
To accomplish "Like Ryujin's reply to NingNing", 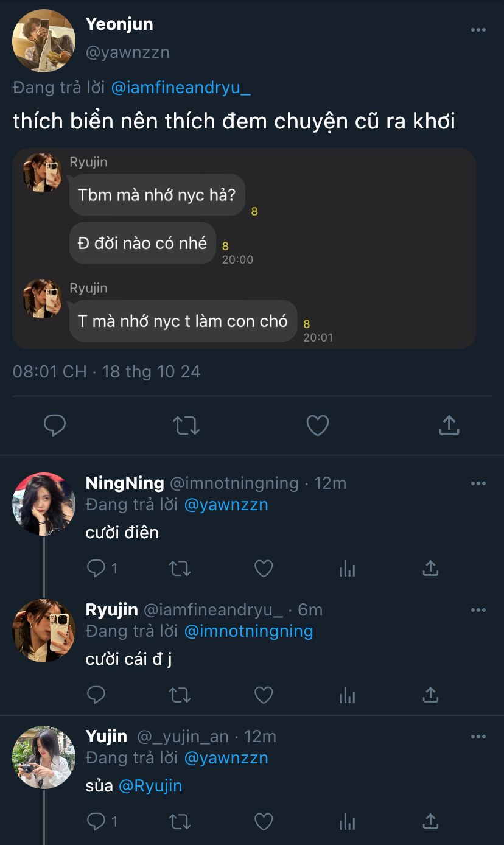I will pyautogui.click(x=263, y=695).
